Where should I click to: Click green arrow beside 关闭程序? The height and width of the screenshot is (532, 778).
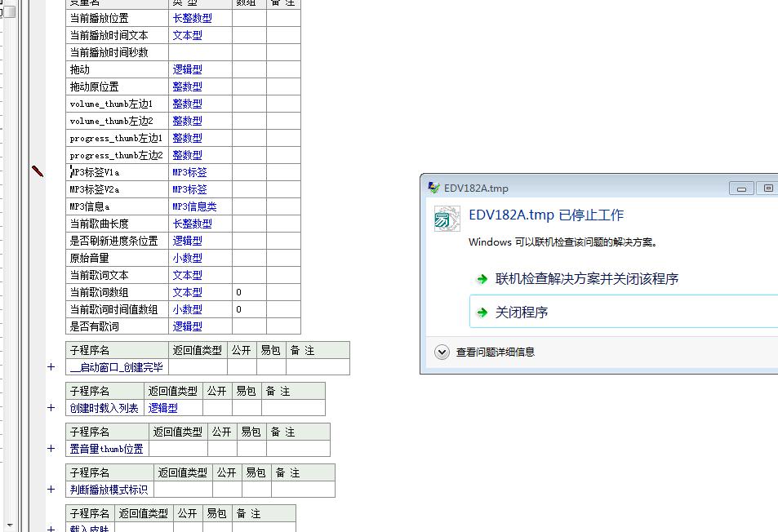[x=482, y=313]
